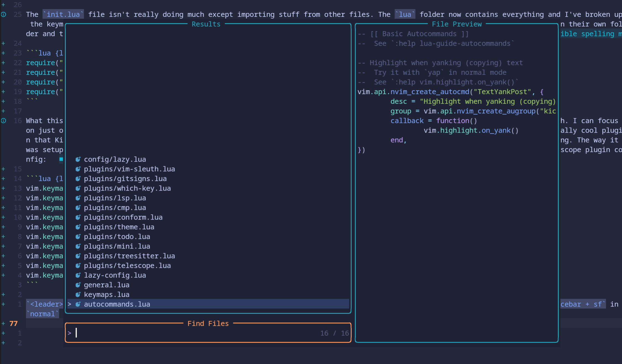
Task: Select config/lazy.lua in the results
Action: [x=115, y=159]
